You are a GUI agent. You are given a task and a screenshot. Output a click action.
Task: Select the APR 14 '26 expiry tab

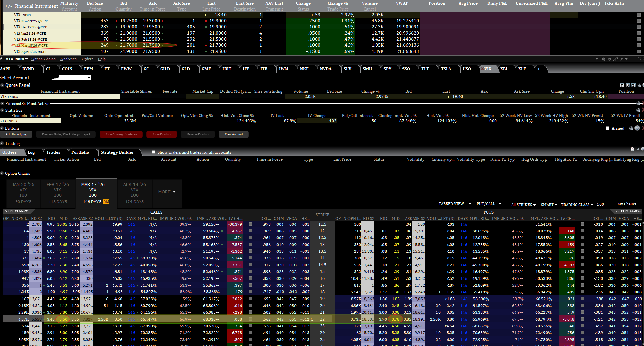coord(135,193)
